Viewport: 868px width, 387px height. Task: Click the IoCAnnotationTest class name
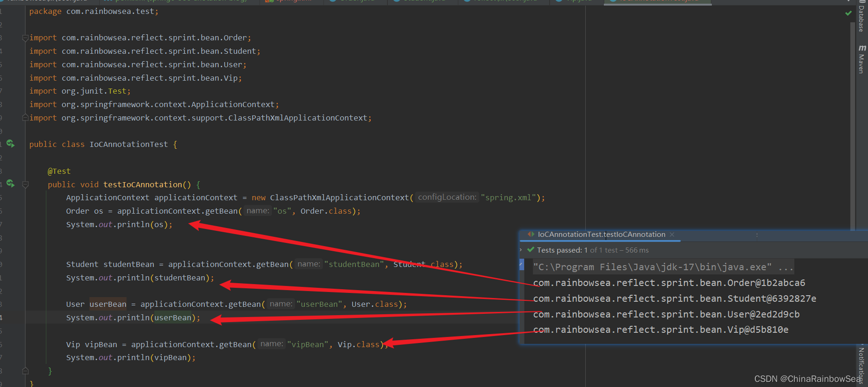(128, 144)
